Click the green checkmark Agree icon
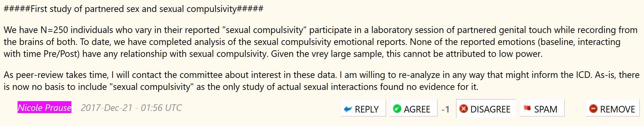This screenshot has height=126, width=644. tap(397, 109)
